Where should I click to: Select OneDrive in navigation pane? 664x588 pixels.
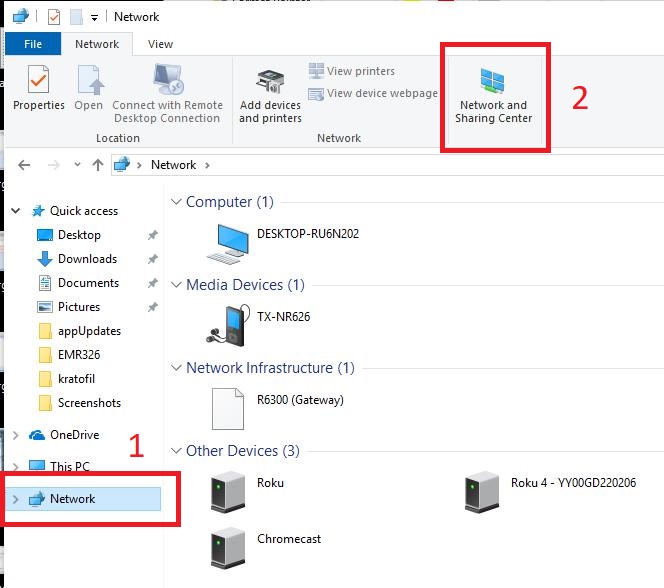coord(75,435)
